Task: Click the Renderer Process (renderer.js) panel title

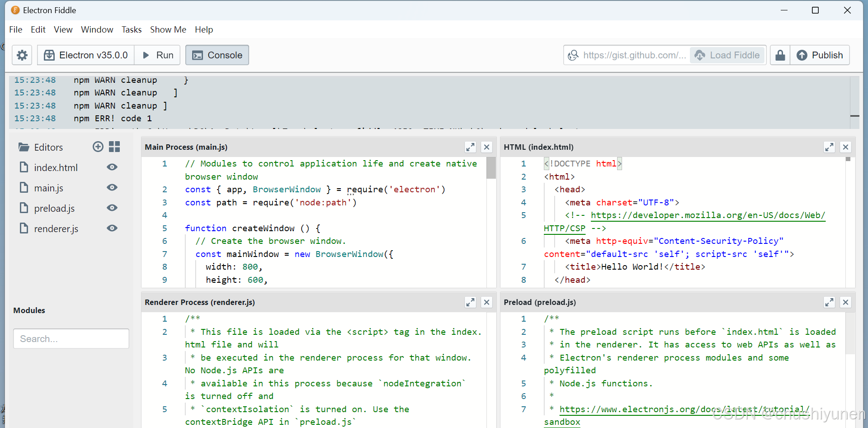Action: [x=200, y=302]
